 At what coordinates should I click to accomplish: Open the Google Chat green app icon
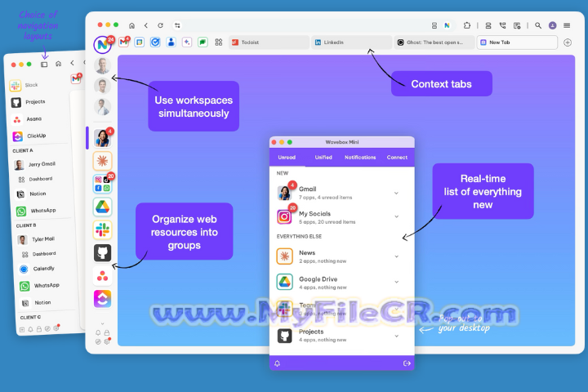(203, 42)
